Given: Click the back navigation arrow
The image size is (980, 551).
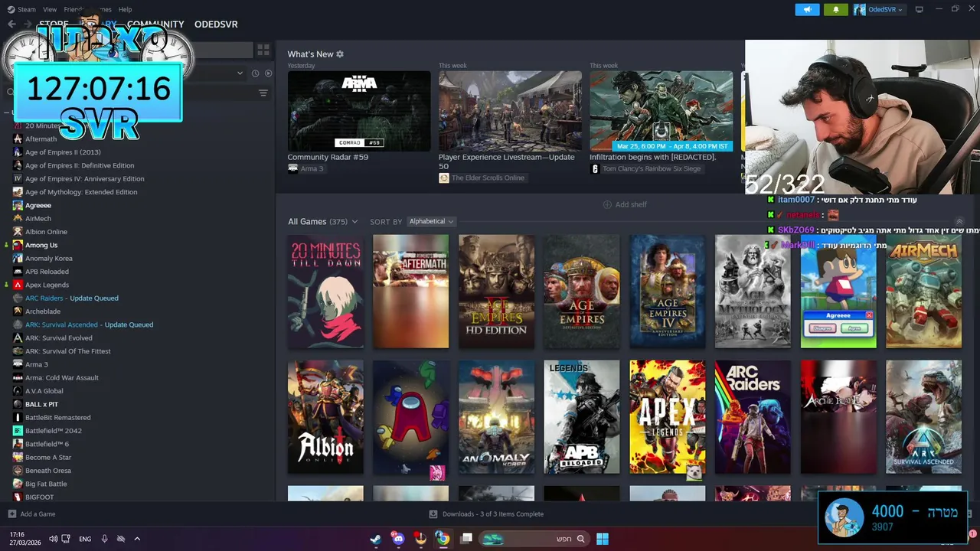Looking at the screenshot, I should point(11,24).
